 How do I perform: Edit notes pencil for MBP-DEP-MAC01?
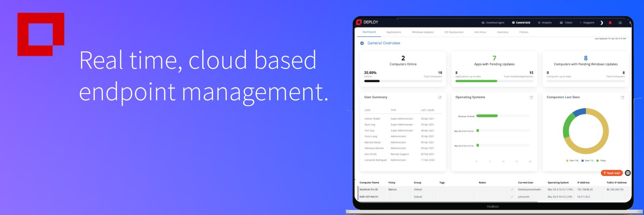[x=512, y=197]
